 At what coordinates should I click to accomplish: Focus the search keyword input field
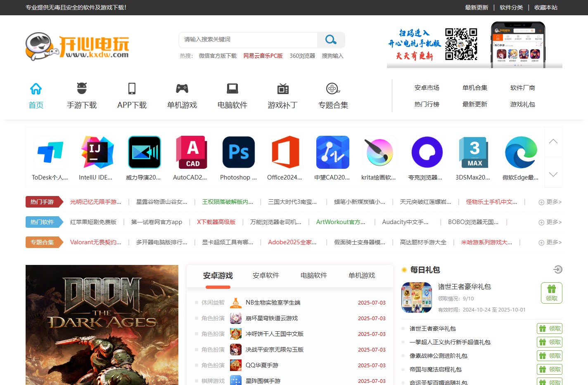point(248,40)
